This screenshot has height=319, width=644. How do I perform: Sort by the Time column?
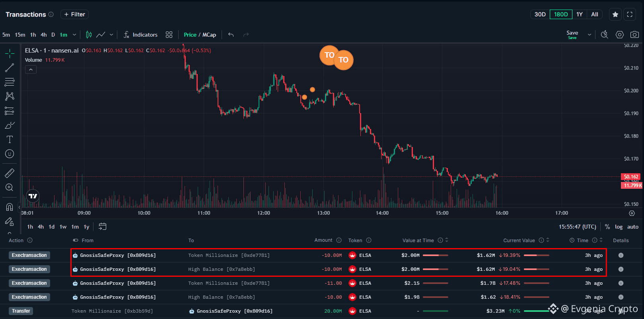[x=601, y=240]
